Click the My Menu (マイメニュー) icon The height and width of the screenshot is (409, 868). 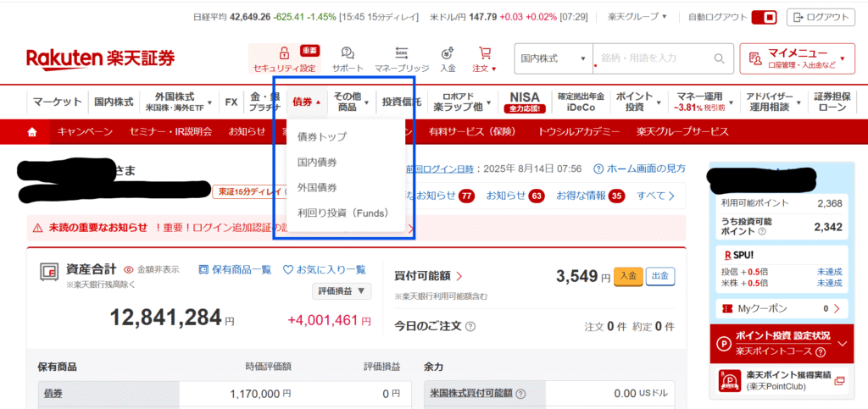(x=754, y=58)
